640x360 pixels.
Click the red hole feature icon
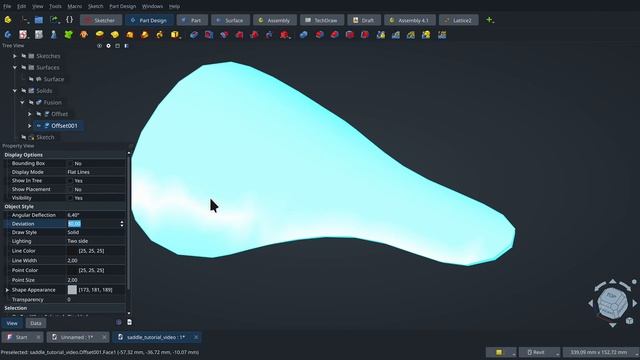click(x=209, y=35)
